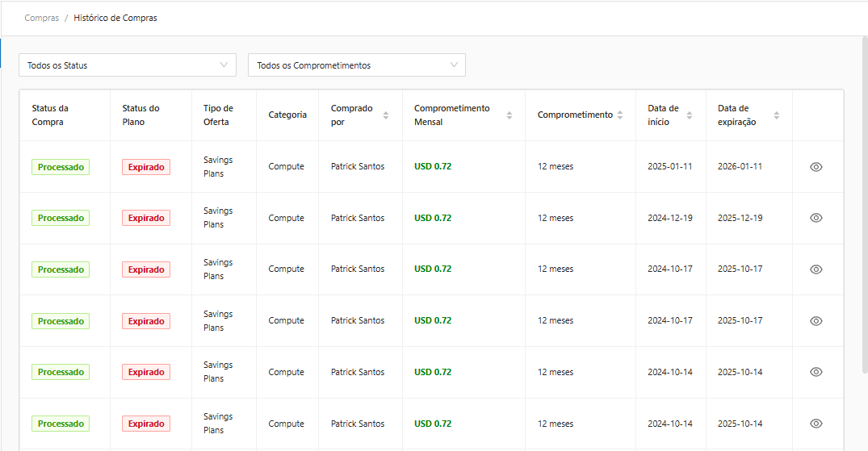Click the Processado tag in the first row

[x=61, y=167]
